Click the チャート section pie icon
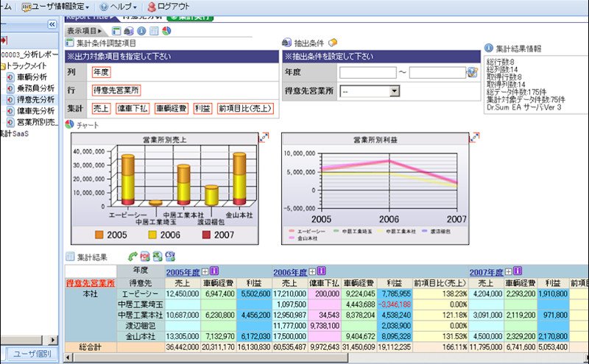The width and height of the screenshot is (589, 364). (69, 124)
